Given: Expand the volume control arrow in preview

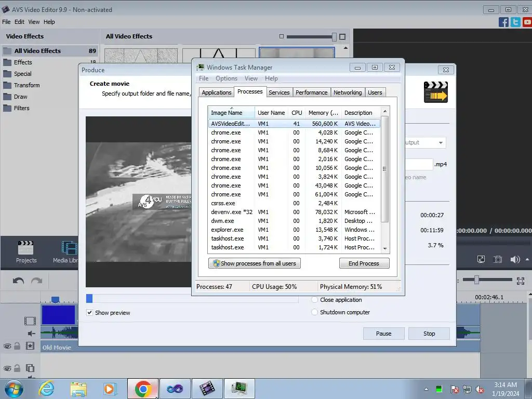Looking at the screenshot, I should pyautogui.click(x=527, y=259).
